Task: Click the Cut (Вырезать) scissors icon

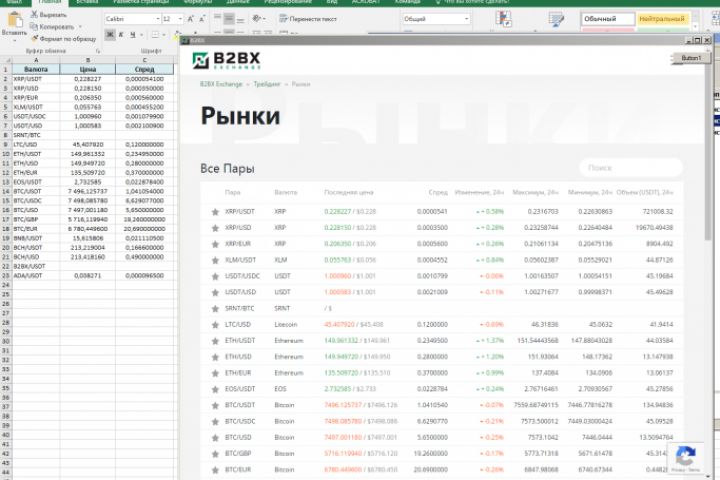Action: pos(34,15)
